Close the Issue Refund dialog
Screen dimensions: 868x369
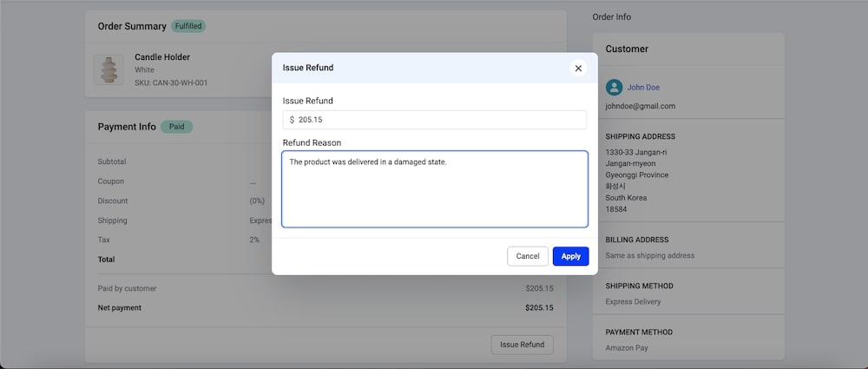tap(579, 68)
